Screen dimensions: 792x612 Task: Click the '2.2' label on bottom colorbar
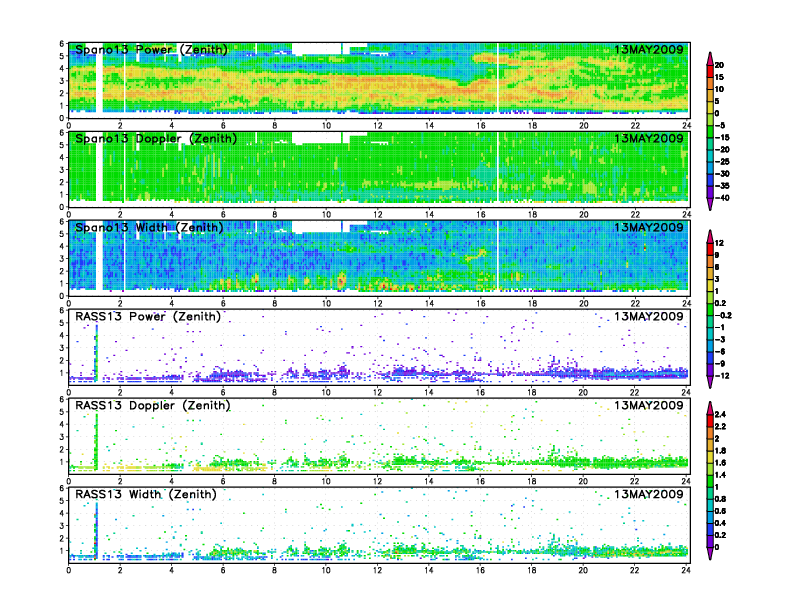pyautogui.click(x=720, y=426)
